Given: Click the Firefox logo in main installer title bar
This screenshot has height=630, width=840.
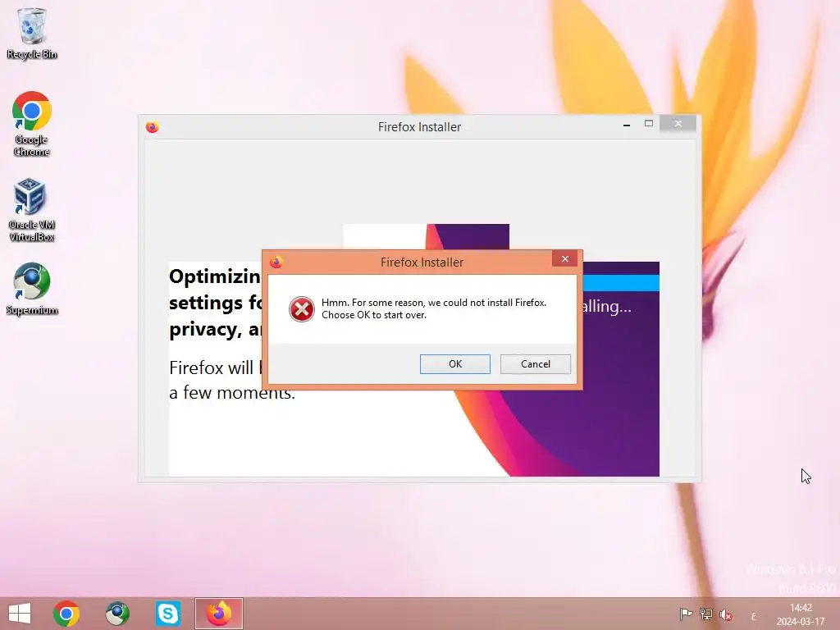Looking at the screenshot, I should [152, 127].
